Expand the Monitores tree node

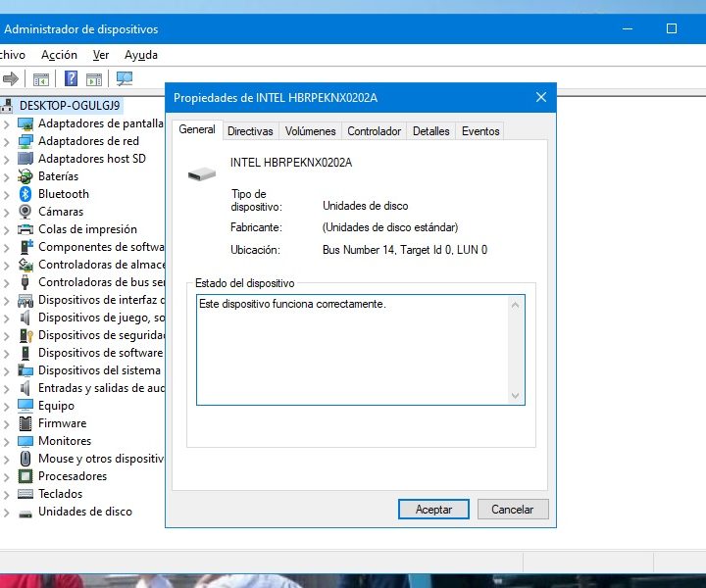click(x=6, y=441)
